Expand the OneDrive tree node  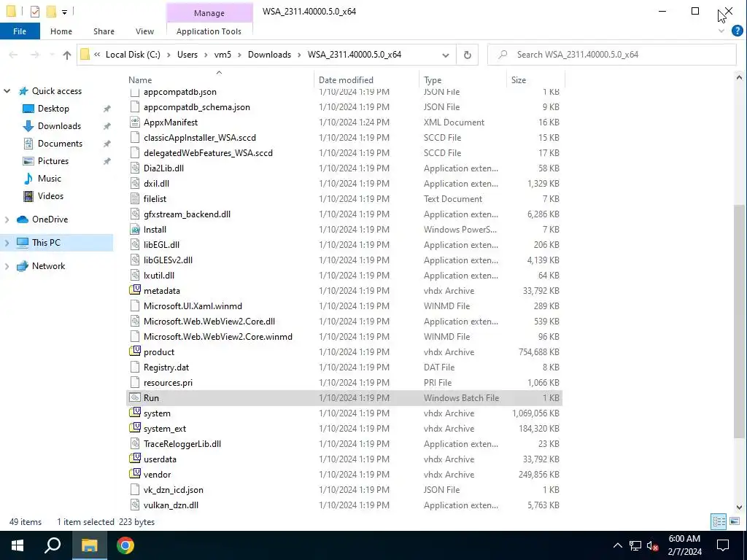(7, 219)
